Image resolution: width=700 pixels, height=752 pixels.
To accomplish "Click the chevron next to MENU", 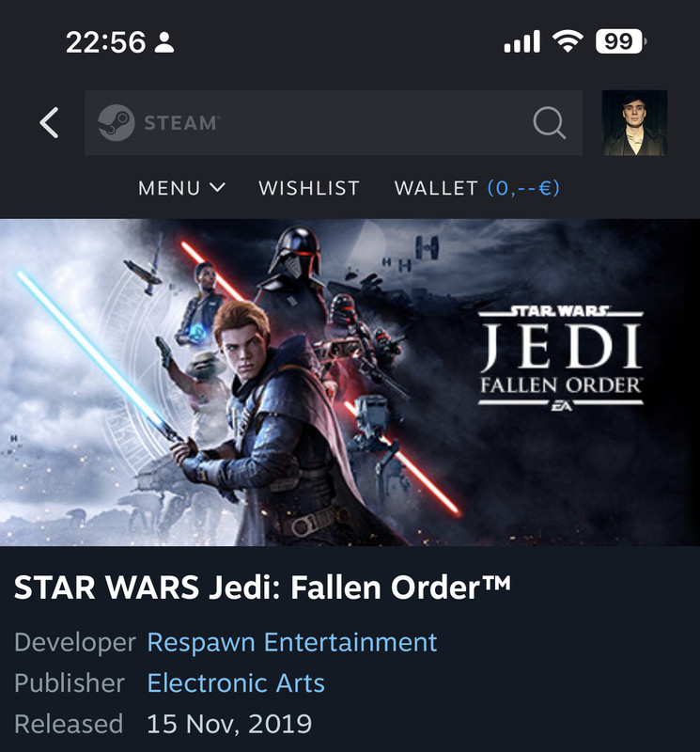I will [217, 188].
